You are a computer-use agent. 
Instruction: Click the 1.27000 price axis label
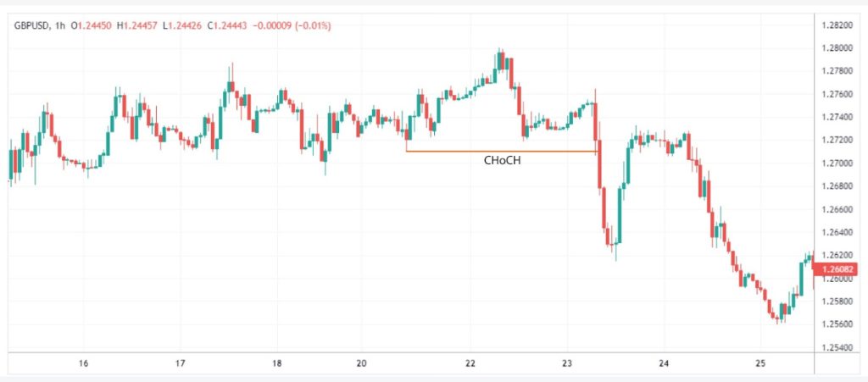click(x=837, y=163)
